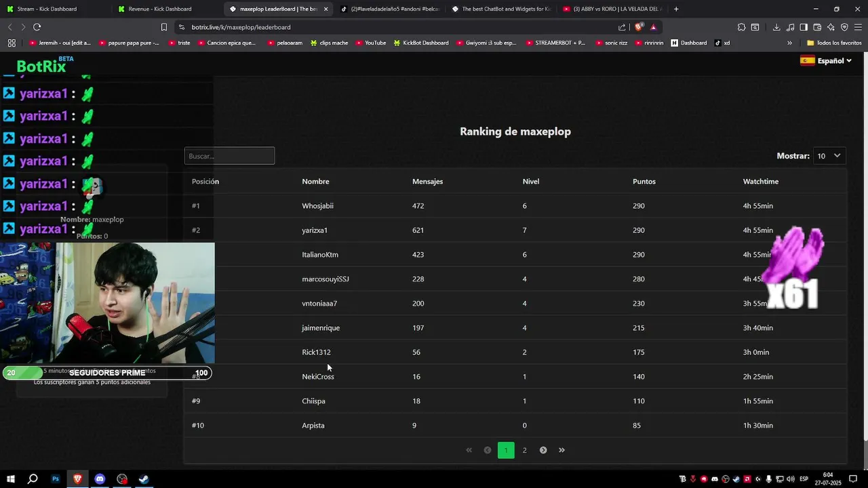Image resolution: width=868 pixels, height=488 pixels.
Task: Go to leaderboard page 2
Action: (524, 450)
